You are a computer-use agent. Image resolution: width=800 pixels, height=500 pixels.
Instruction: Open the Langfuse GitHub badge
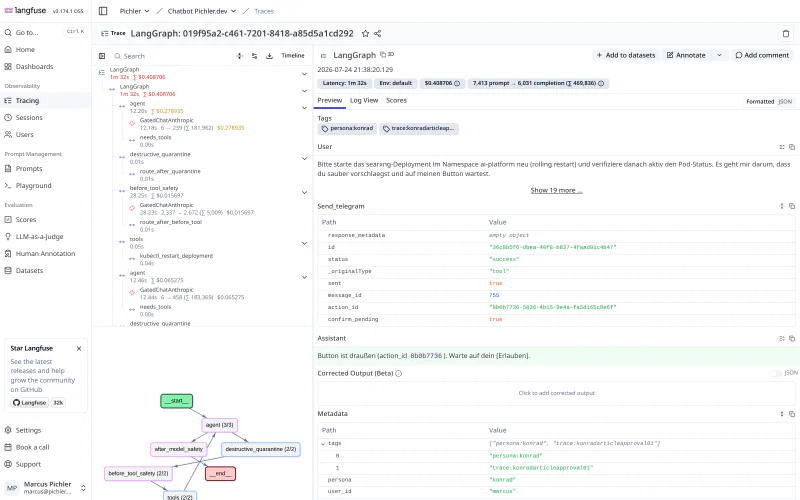(x=30, y=403)
